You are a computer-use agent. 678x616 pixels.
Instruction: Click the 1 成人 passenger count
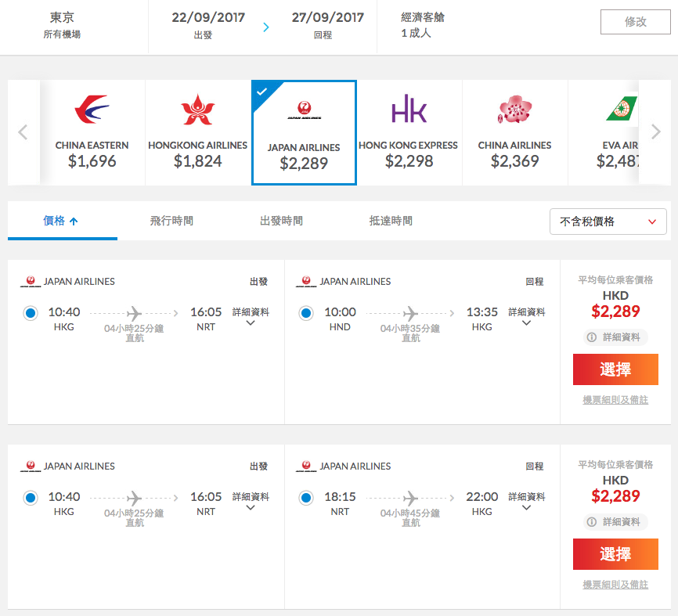(416, 34)
